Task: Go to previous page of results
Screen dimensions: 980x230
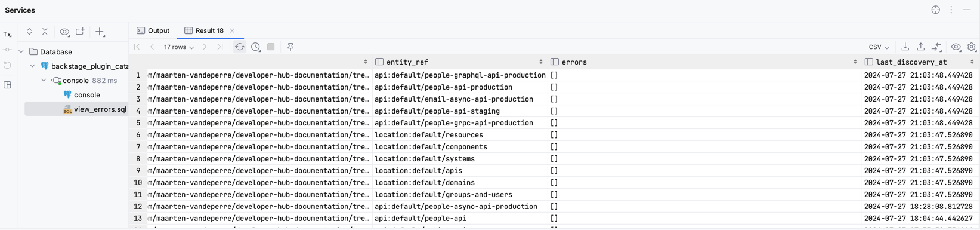Action: 152,47
